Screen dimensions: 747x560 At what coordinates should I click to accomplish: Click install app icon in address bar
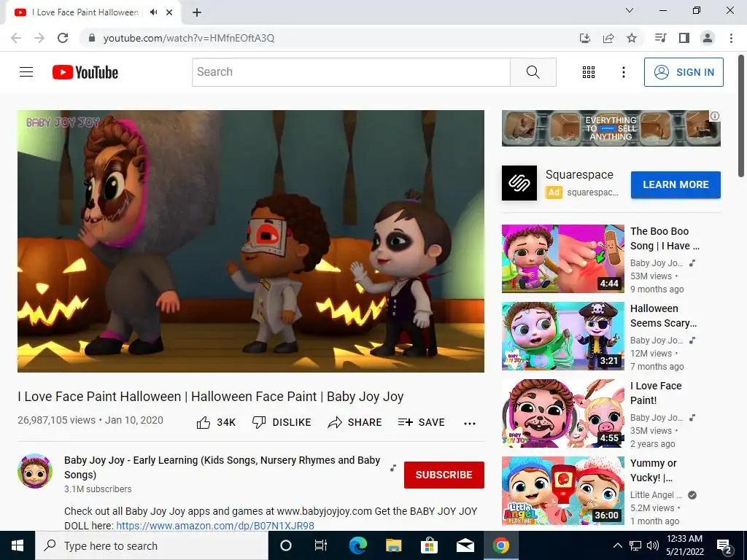coord(584,38)
